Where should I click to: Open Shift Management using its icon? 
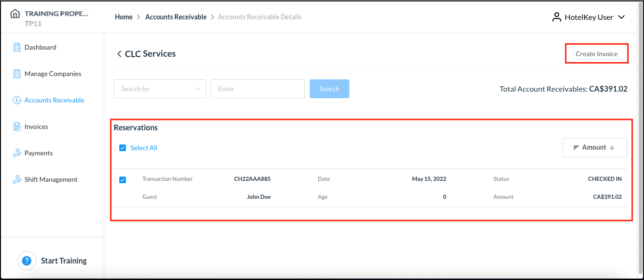[17, 179]
